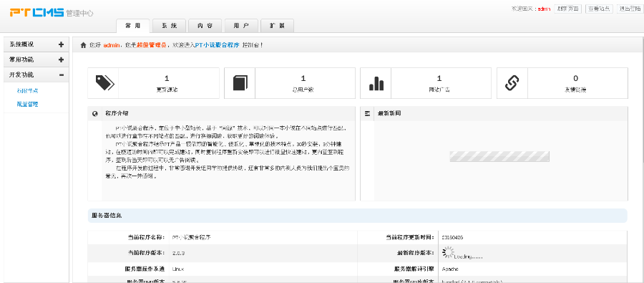Viewport: 644px width, 283px height.
Task: Open the 配置管理 sidebar link
Action: pyautogui.click(x=27, y=105)
